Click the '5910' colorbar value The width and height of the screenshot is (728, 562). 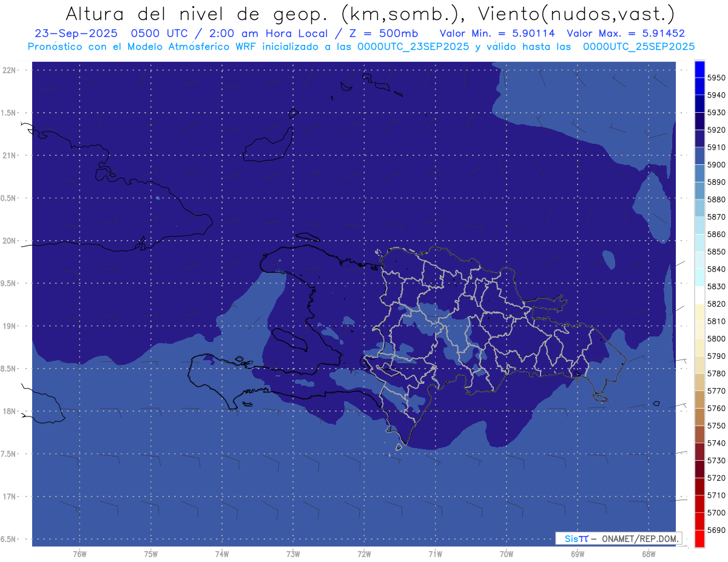pos(716,147)
